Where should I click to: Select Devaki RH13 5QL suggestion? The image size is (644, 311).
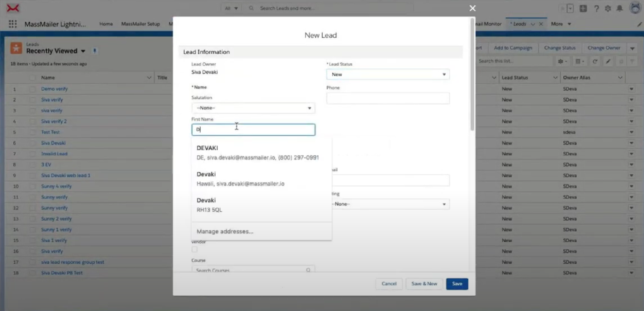(261, 205)
